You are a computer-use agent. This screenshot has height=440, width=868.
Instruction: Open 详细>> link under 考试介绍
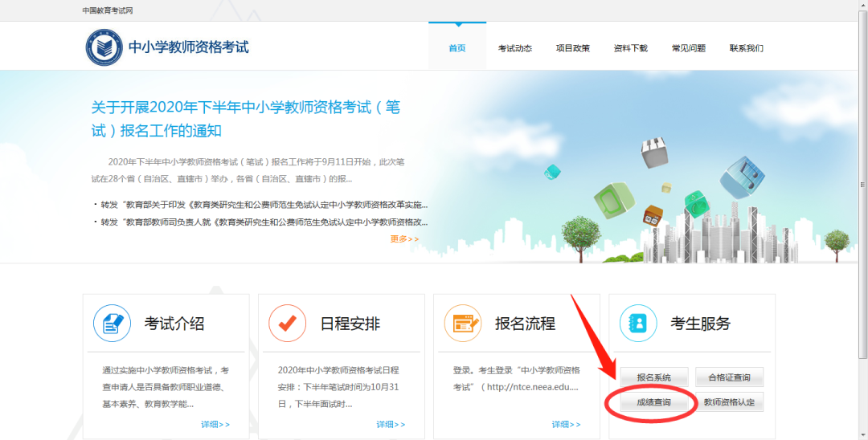(x=215, y=424)
